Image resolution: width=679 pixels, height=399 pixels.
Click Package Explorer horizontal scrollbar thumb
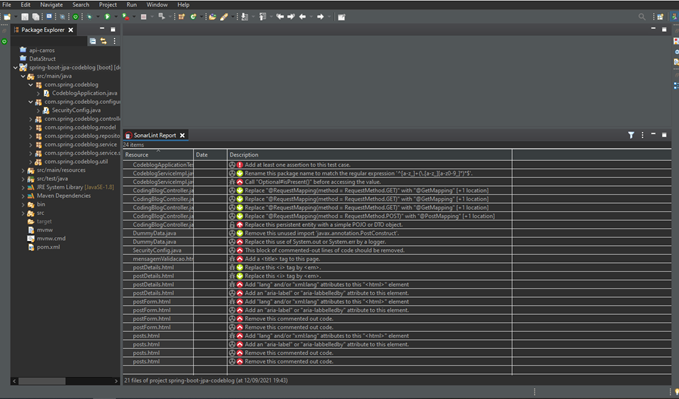point(42,381)
